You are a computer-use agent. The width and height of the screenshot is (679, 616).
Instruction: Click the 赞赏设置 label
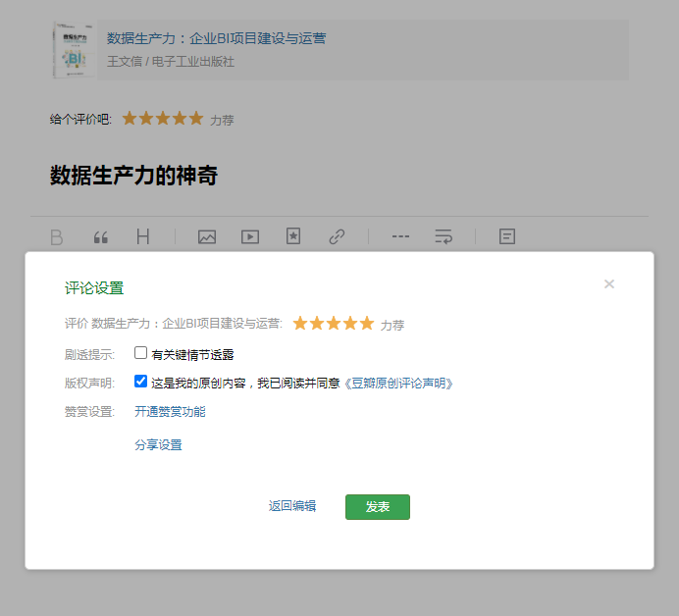(x=89, y=412)
